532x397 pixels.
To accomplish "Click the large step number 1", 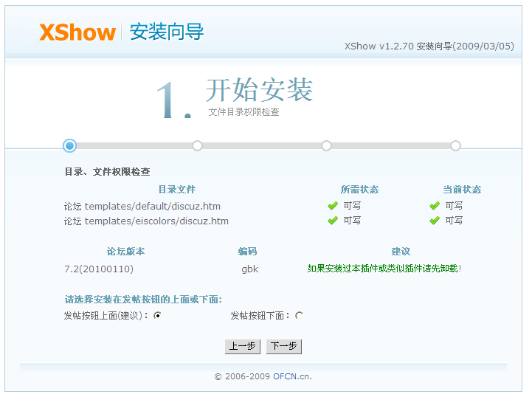I will point(174,100).
